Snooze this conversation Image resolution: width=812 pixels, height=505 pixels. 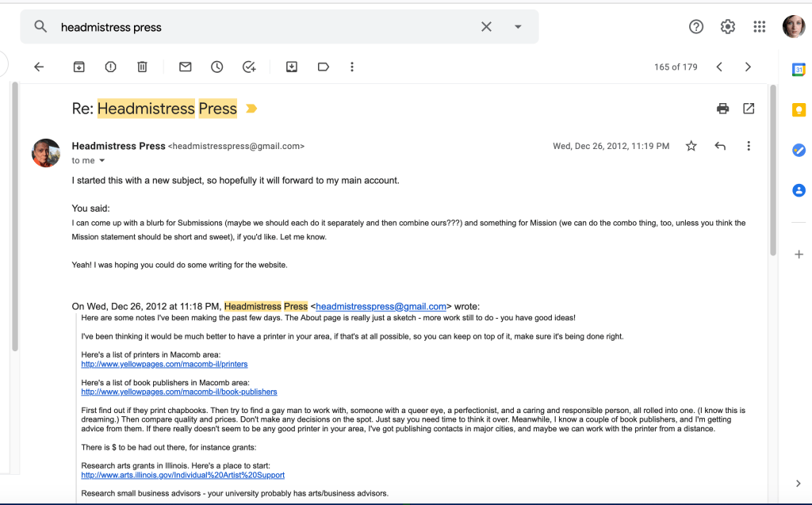(216, 67)
